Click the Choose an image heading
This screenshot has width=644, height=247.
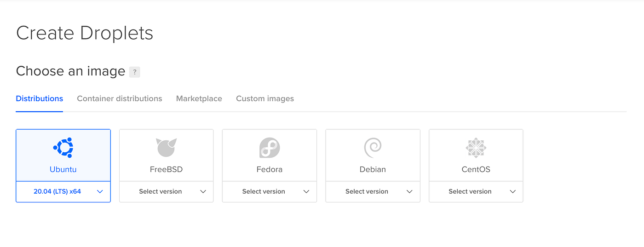(x=70, y=71)
